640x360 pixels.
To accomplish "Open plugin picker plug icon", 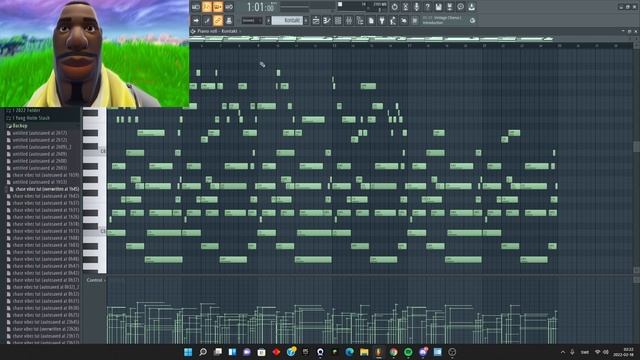I will tap(382, 20).
